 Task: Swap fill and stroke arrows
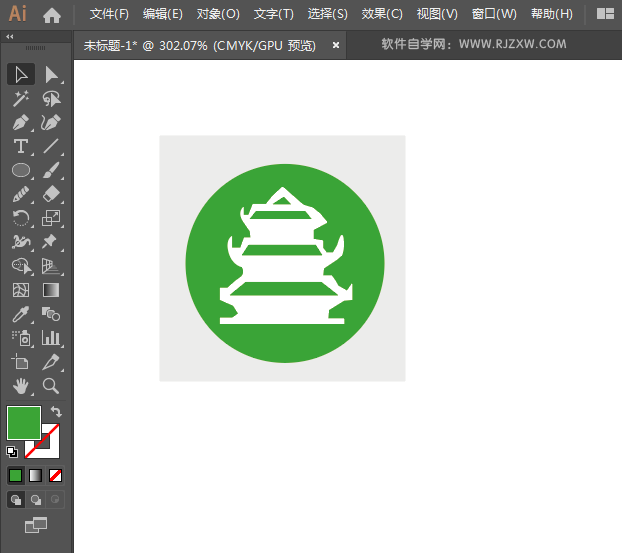56,412
